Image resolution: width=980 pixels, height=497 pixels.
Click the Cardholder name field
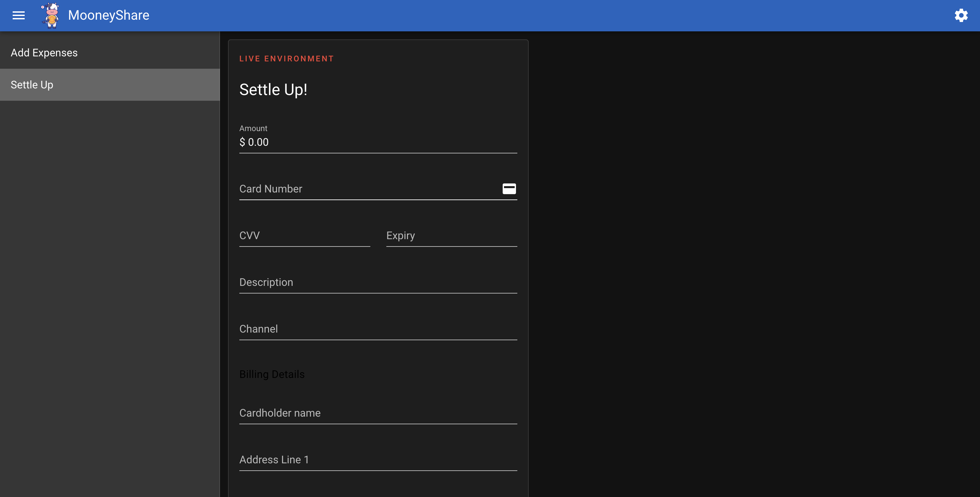click(x=378, y=413)
